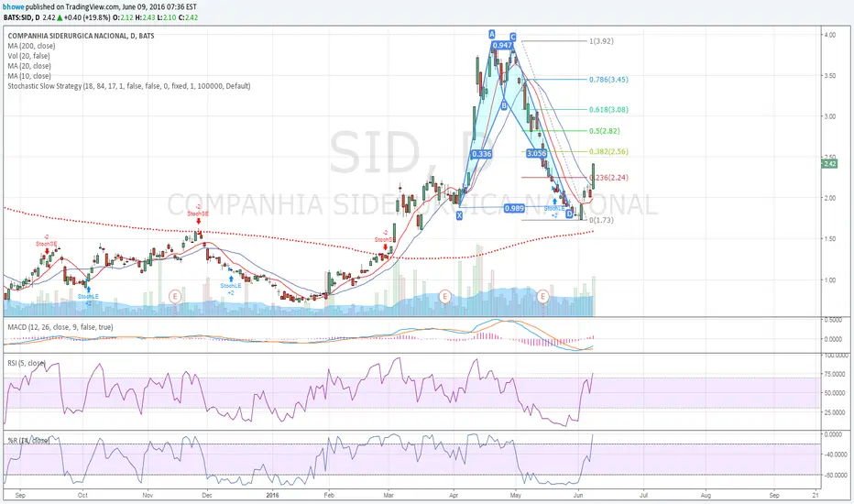The height and width of the screenshot is (504, 854).
Task: Select the 0(1.73) Fibonacci level label
Action: pyautogui.click(x=601, y=220)
